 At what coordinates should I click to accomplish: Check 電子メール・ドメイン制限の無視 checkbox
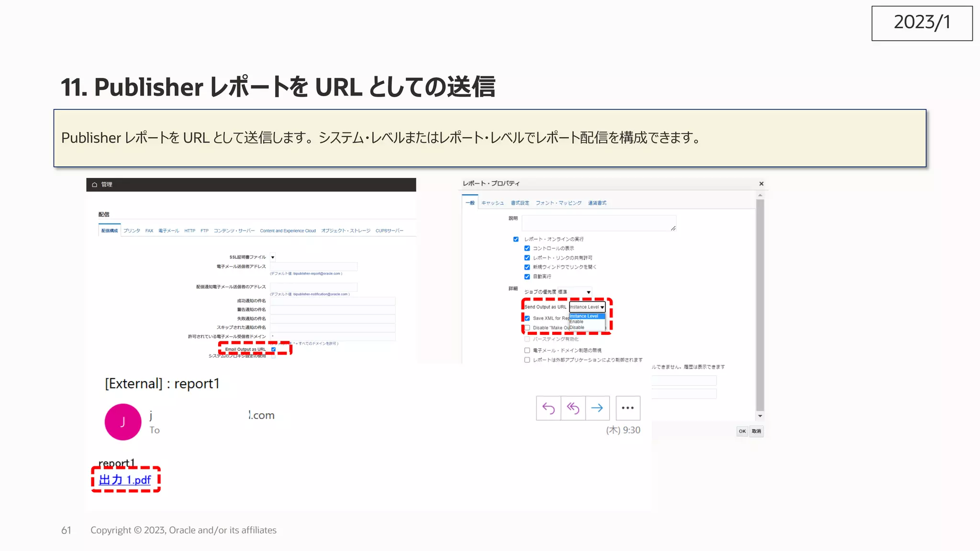pyautogui.click(x=527, y=351)
